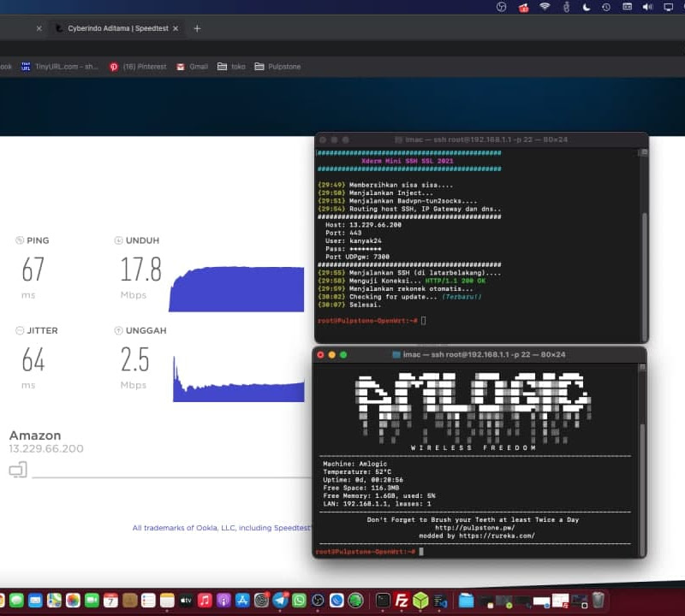Open Messages from the dock

point(16,601)
